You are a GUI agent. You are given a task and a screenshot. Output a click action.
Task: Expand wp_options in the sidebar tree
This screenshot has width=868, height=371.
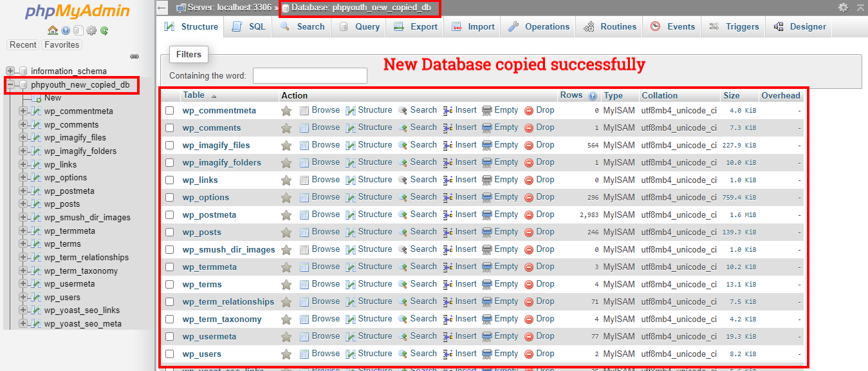coord(23,178)
